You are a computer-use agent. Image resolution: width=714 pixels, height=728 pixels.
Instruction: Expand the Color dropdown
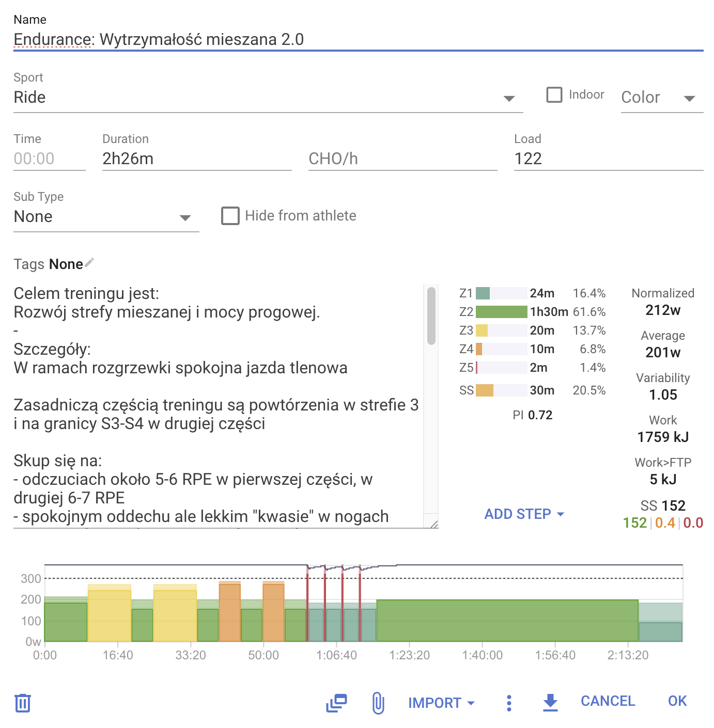pos(661,98)
